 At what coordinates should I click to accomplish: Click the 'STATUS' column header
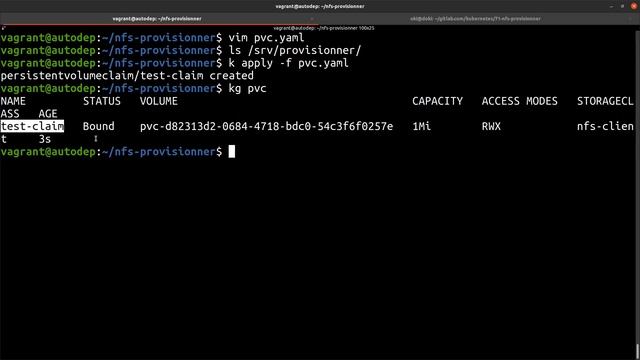click(102, 101)
